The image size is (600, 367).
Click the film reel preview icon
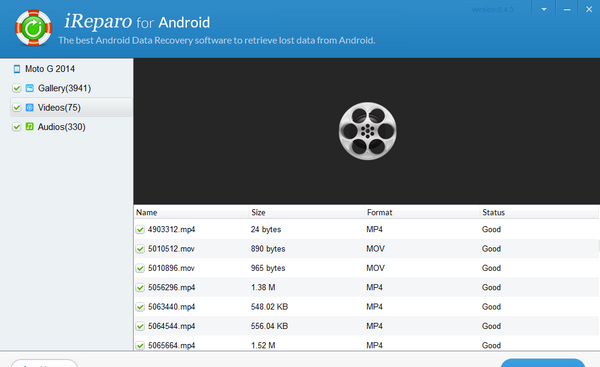(x=367, y=131)
